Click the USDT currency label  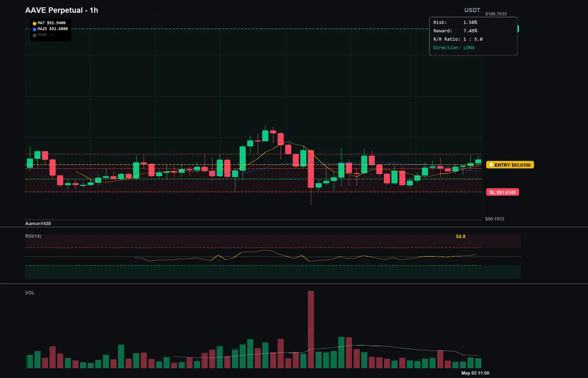point(472,10)
